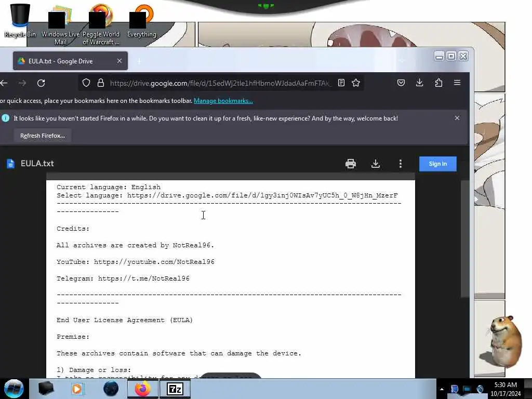Bookmark this page with the star
This screenshot has width=532, height=399.
pyautogui.click(x=356, y=83)
